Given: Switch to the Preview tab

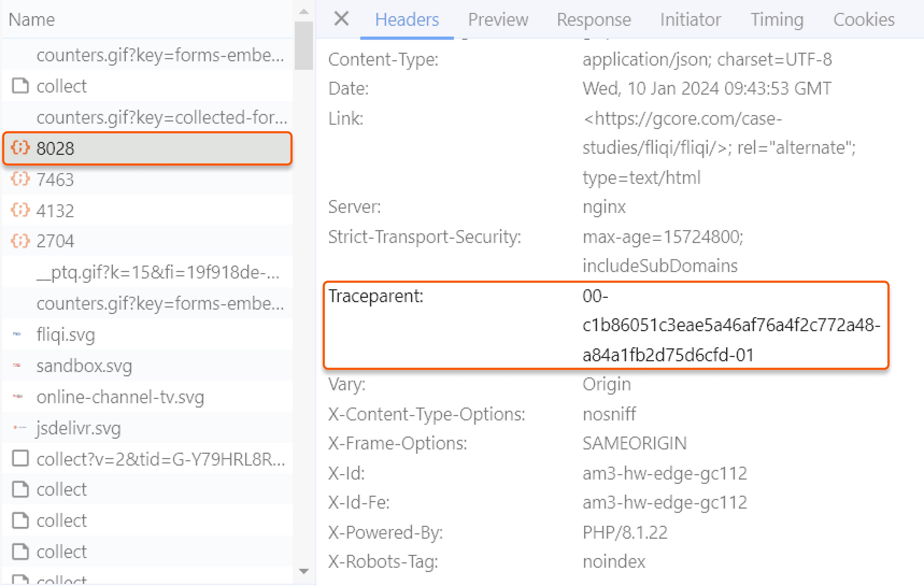Looking at the screenshot, I should point(498,20).
